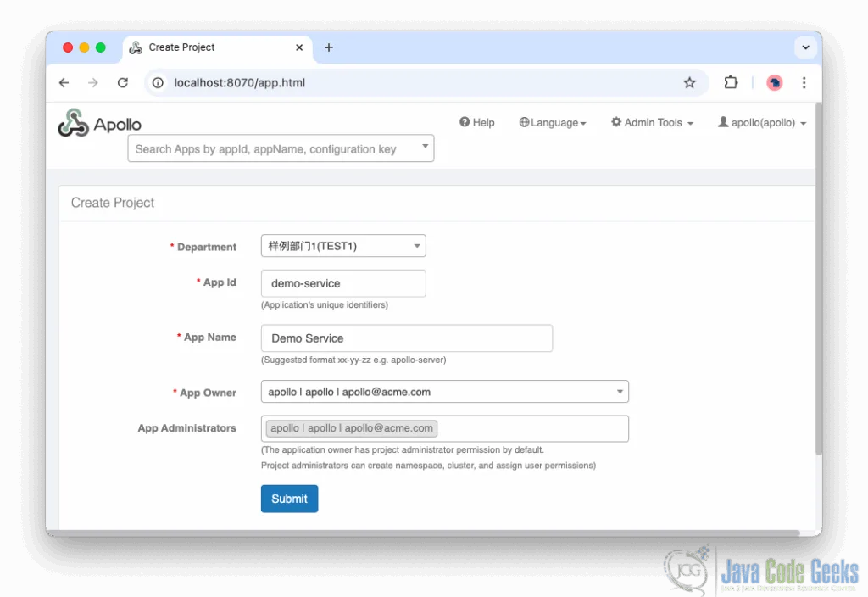Click the browser forward arrow

pos(93,82)
